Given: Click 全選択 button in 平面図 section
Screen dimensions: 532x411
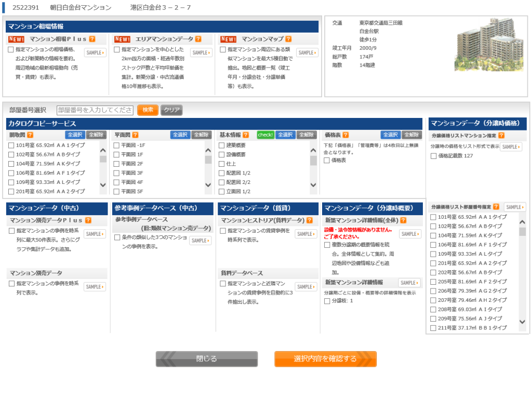Looking at the screenshot, I should (180, 135).
